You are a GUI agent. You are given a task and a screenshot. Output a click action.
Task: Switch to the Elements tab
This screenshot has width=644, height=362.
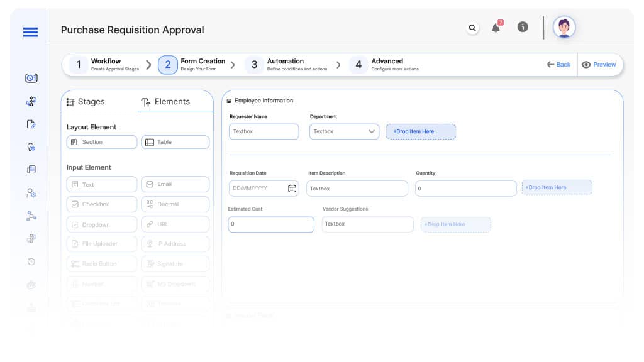(x=165, y=102)
